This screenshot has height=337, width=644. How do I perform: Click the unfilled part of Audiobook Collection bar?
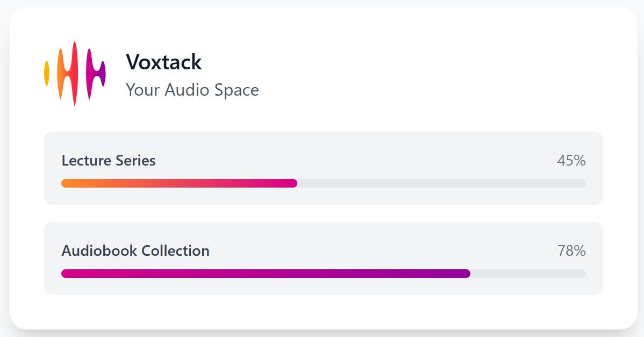point(528,274)
